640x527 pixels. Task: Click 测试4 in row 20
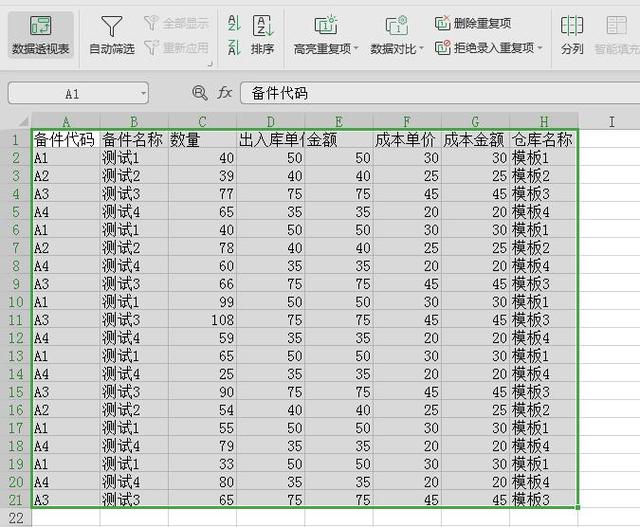134,482
